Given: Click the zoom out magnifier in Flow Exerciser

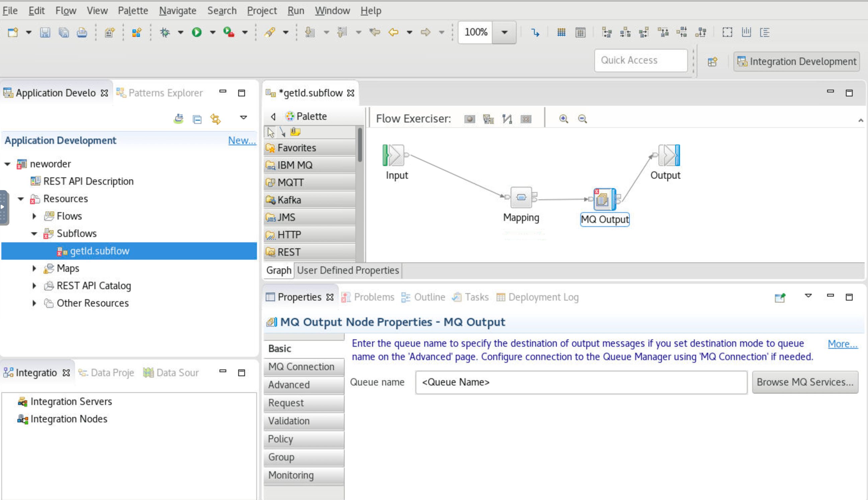Looking at the screenshot, I should click(582, 118).
